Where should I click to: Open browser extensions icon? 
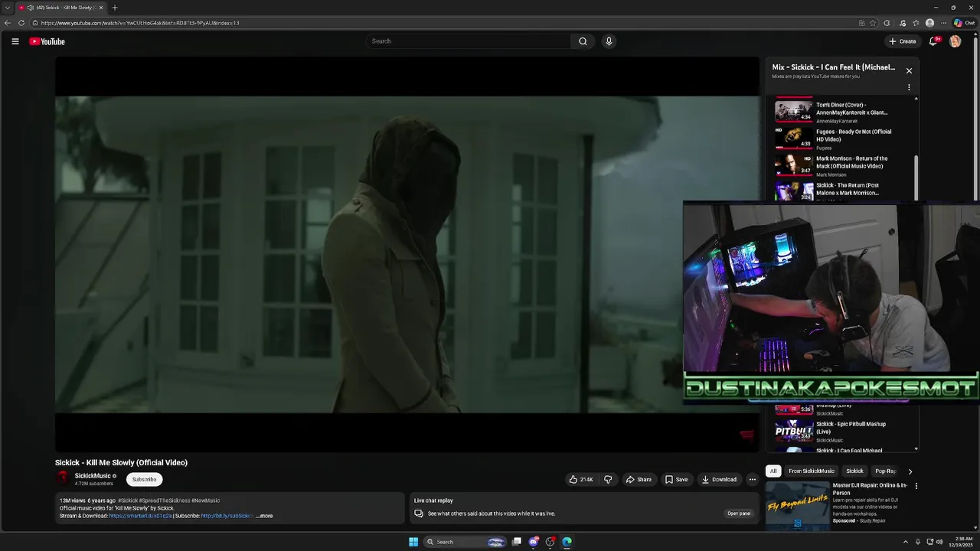coord(887,23)
